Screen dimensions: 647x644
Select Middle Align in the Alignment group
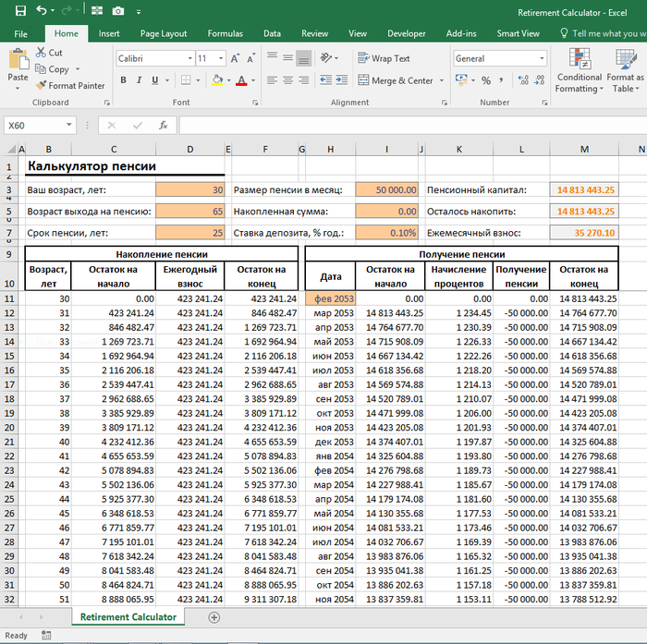pyautogui.click(x=287, y=57)
